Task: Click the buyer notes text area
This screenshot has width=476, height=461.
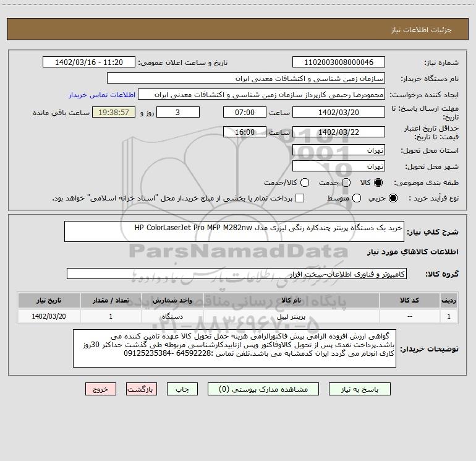Action: (x=235, y=348)
